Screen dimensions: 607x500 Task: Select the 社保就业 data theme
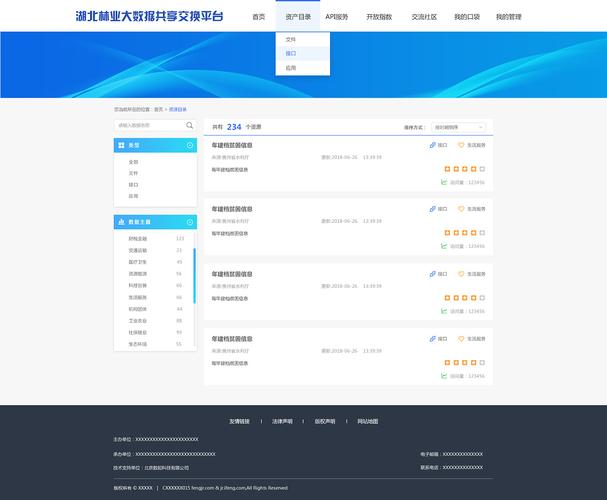[137, 332]
